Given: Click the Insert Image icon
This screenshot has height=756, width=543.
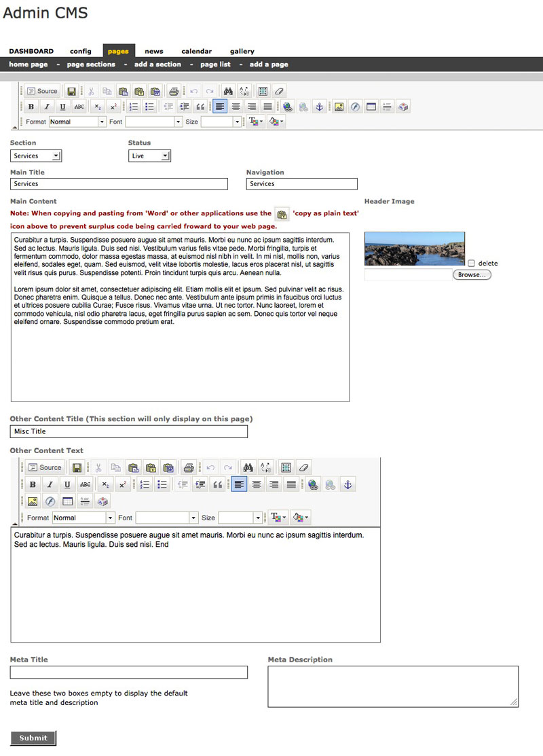Looking at the screenshot, I should coord(338,106).
